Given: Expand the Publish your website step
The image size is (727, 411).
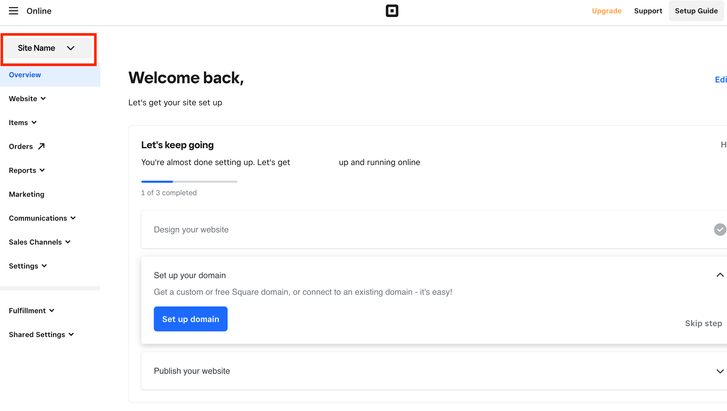Looking at the screenshot, I should click(719, 371).
